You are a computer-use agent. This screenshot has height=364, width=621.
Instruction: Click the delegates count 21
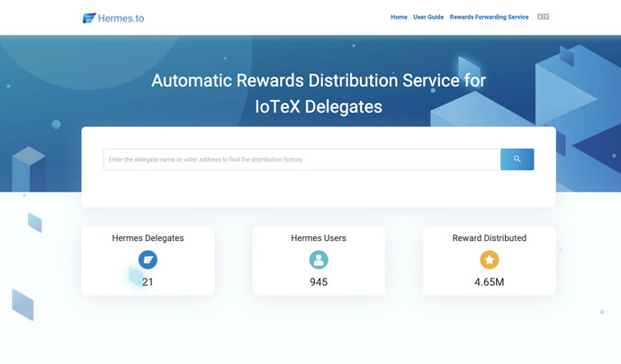[x=148, y=282]
